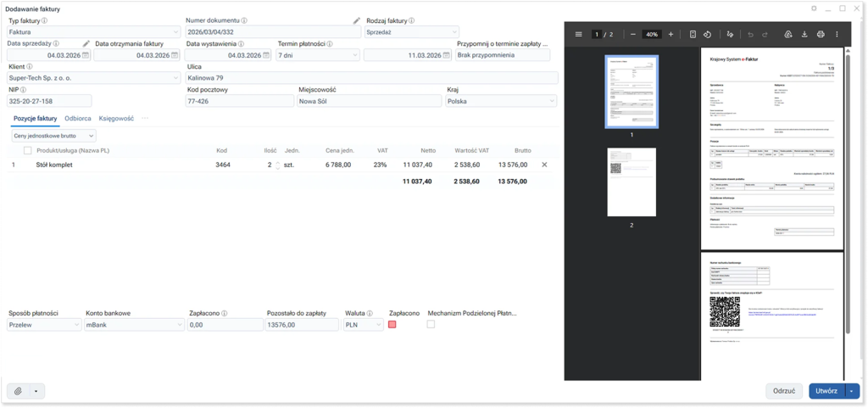The height and width of the screenshot is (408, 868).
Task: Open the Księgowość tab
Action: coord(116,118)
